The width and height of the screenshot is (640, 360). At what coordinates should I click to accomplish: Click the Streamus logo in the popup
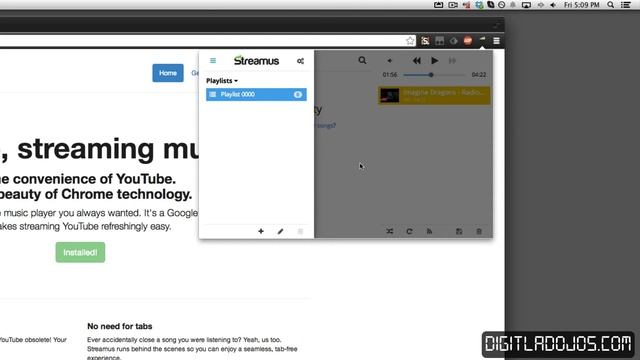[256, 60]
